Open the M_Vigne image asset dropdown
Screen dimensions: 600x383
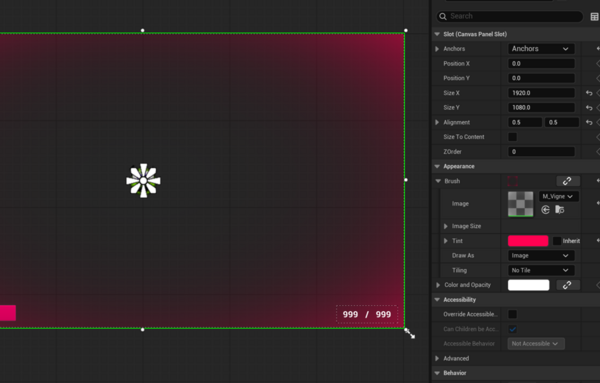559,196
